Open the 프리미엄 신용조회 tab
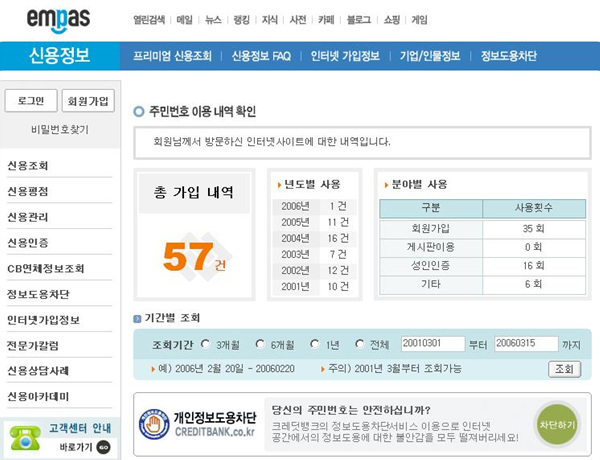Image resolution: width=600 pixels, height=460 pixels. [173, 56]
